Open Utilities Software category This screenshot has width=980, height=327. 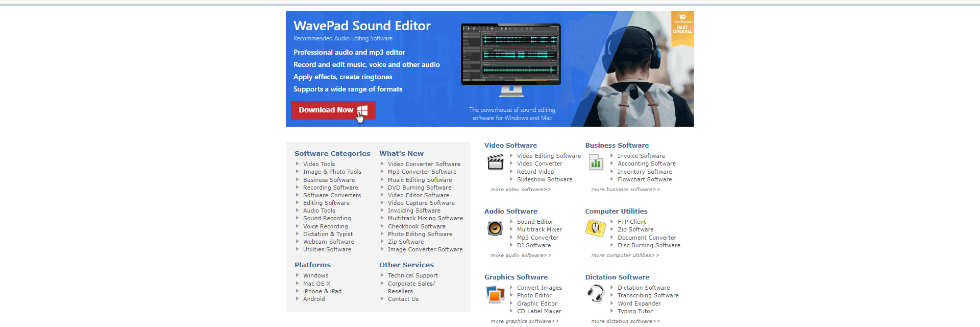point(327,249)
